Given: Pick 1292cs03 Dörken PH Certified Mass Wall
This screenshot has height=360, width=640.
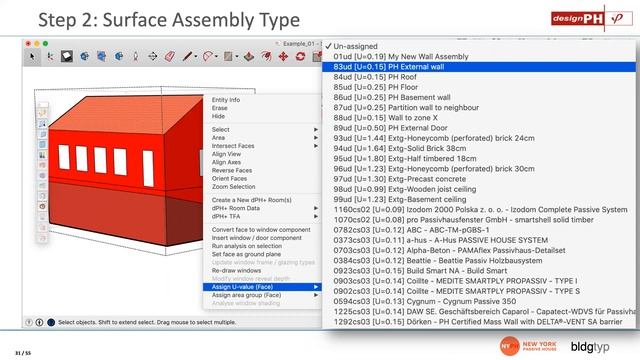Looking at the screenshot, I should click(x=479, y=322).
